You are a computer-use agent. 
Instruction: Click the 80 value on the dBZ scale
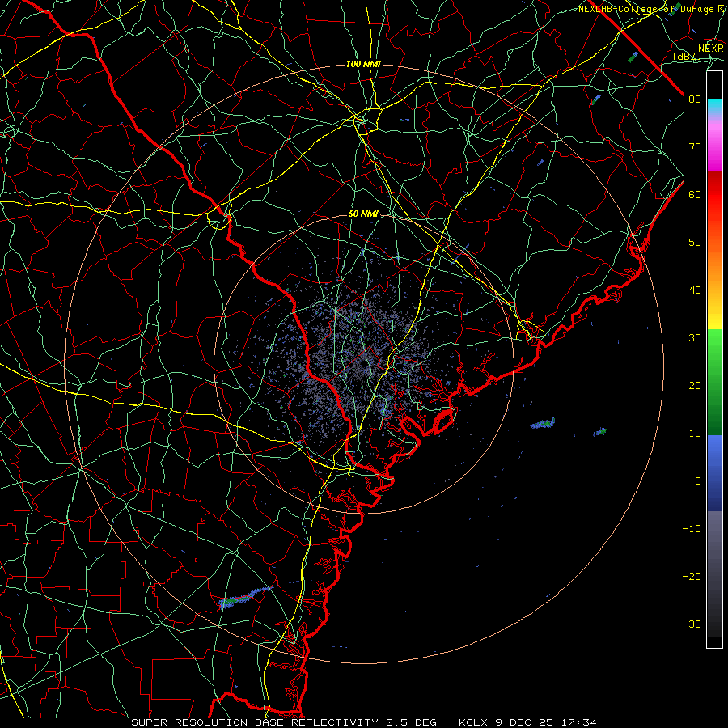tap(695, 99)
